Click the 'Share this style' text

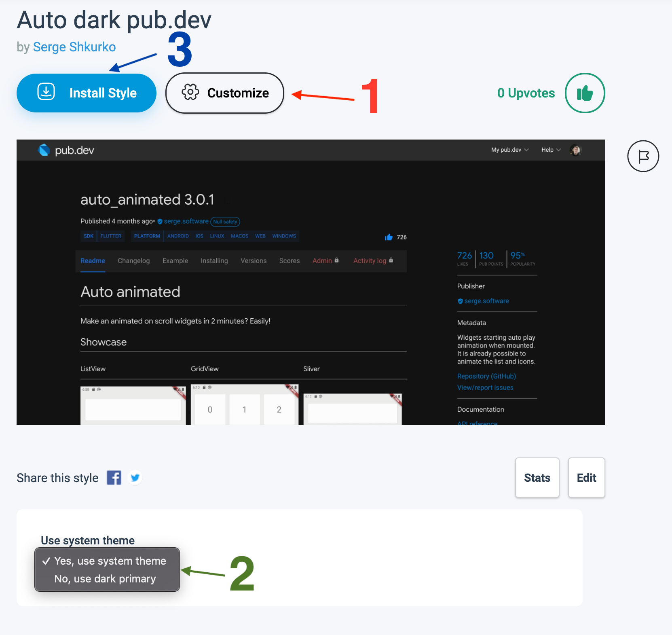pyautogui.click(x=57, y=478)
